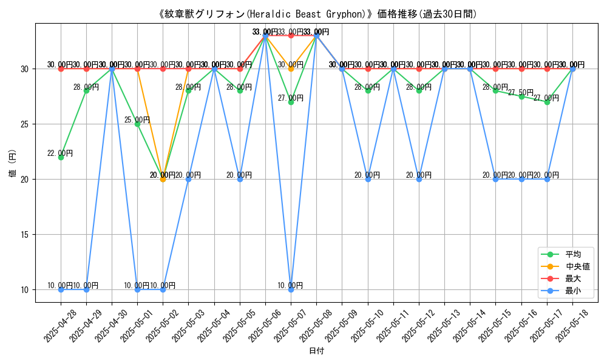Viewport: 607px width, 364px height.
Task: Click the 27.50円 data label
Action: pos(521,92)
